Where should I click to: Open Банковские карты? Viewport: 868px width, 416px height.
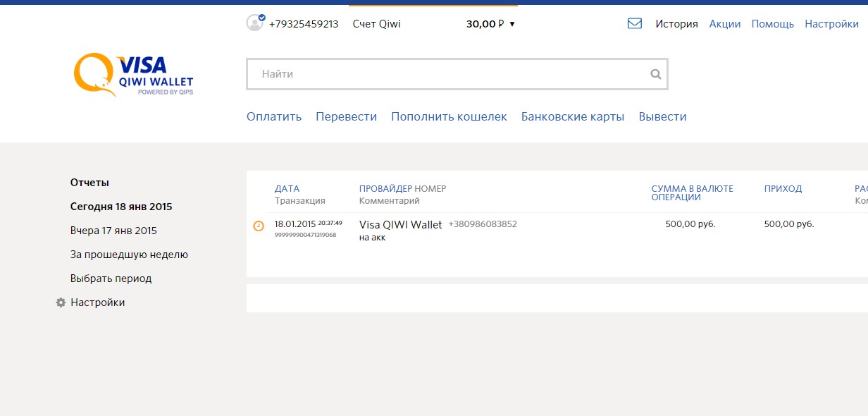tap(573, 117)
